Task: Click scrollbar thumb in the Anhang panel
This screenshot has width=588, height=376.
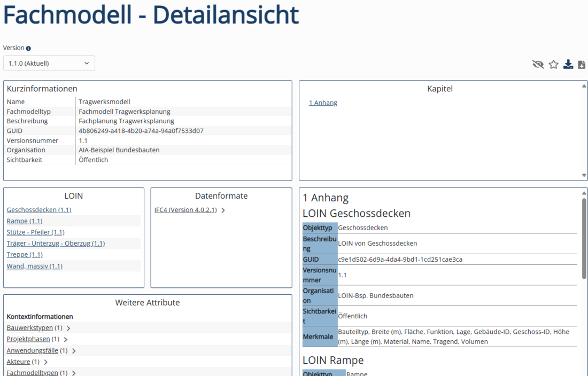Action: pyautogui.click(x=584, y=239)
